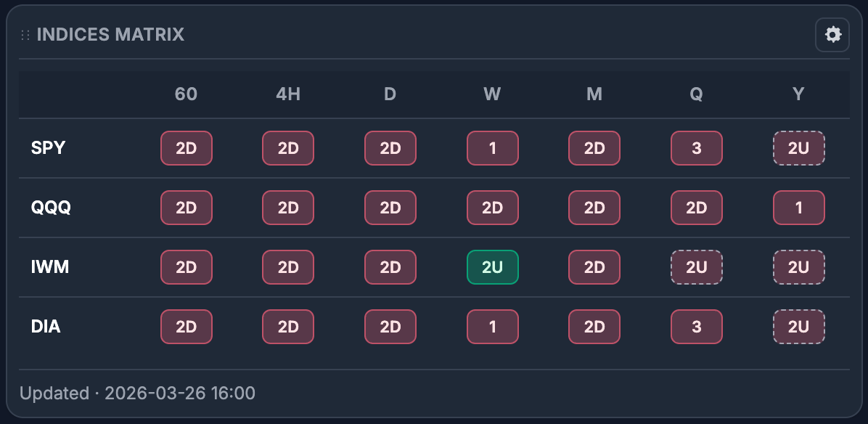Click the daily 2D badge for IWM
Screen dimensions: 868x424
tap(390, 267)
